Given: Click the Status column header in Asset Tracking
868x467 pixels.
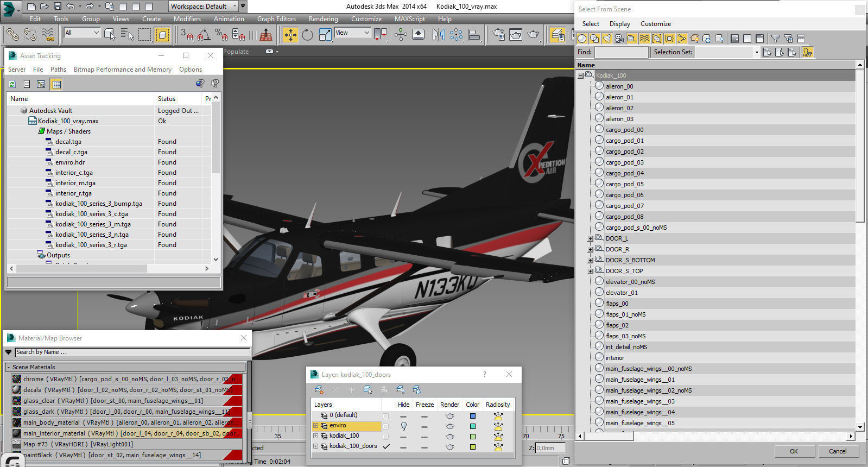Looking at the screenshot, I should point(178,99).
